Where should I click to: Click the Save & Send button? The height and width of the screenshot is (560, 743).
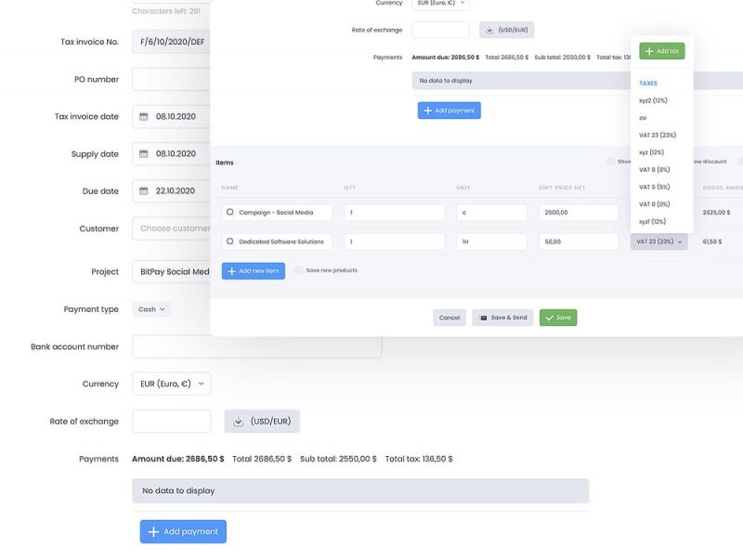click(x=502, y=317)
